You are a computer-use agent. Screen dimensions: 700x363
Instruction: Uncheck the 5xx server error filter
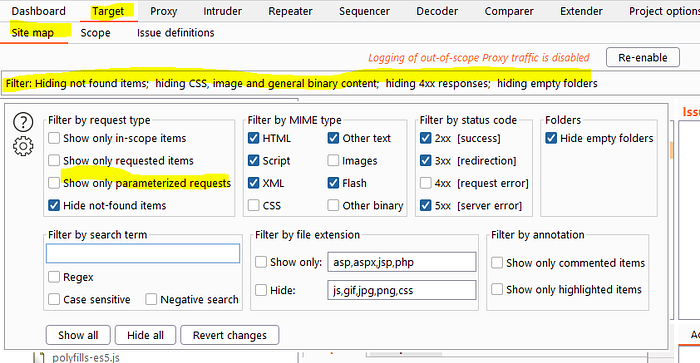click(426, 205)
